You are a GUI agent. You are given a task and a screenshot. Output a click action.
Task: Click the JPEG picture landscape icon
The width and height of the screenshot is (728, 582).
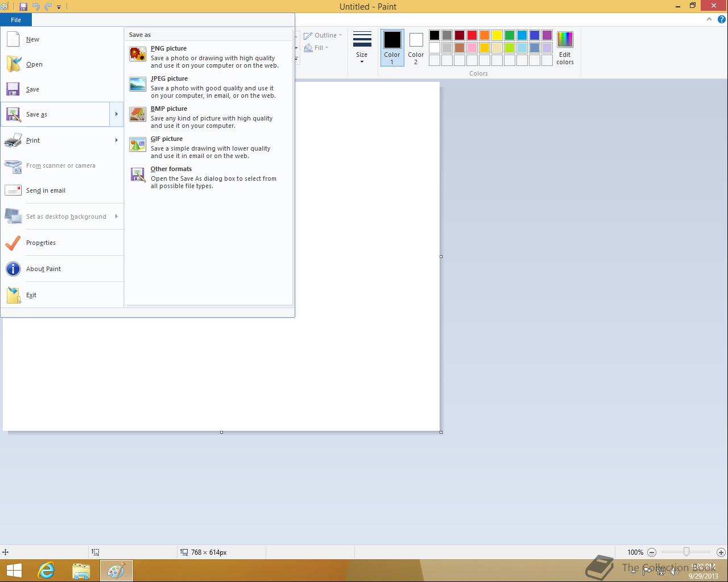point(138,84)
